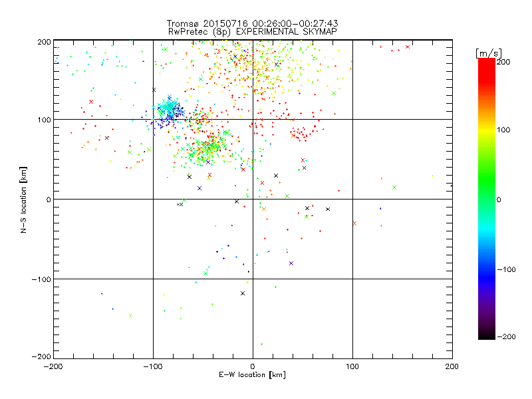Screen dimensions: 532x399
Task: Click the colorbar label '0'
Action: (499, 199)
